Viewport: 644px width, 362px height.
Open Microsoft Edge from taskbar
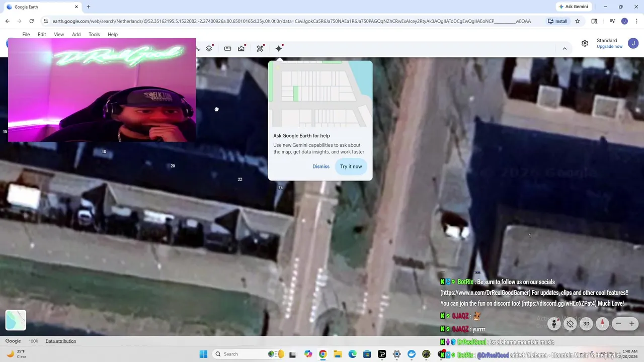[x=352, y=354]
